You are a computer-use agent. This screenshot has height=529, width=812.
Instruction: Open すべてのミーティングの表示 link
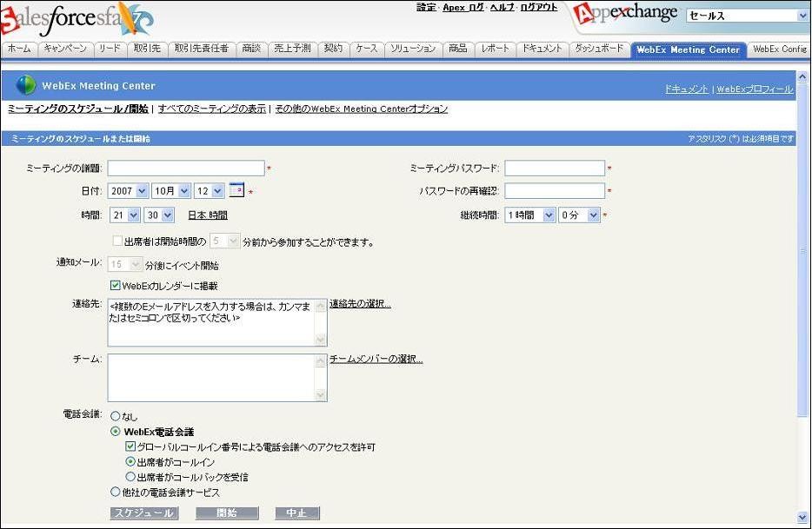(212, 109)
